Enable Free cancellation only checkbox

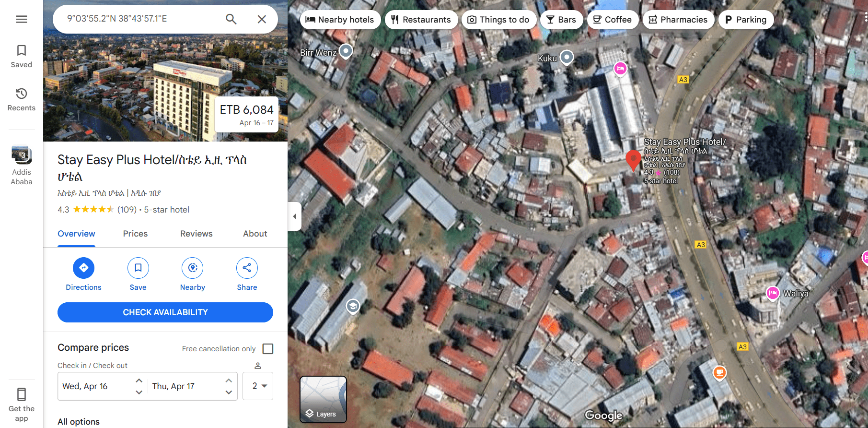tap(268, 349)
